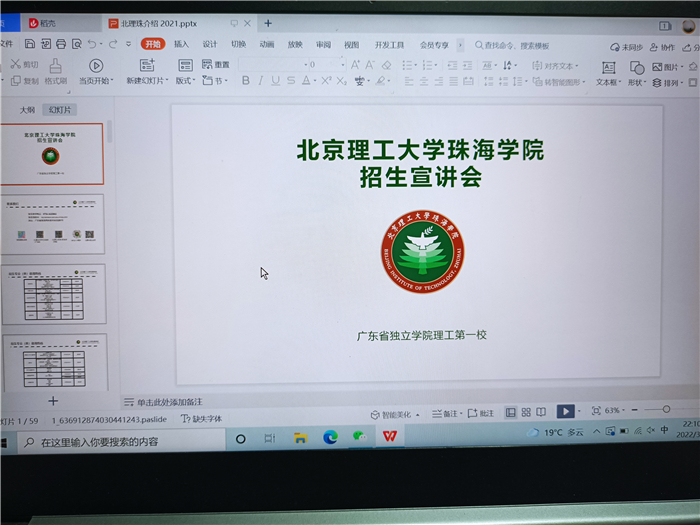Viewport: 700px width, 525px height.
Task: Click the Redo arrow icon
Action: [113, 44]
